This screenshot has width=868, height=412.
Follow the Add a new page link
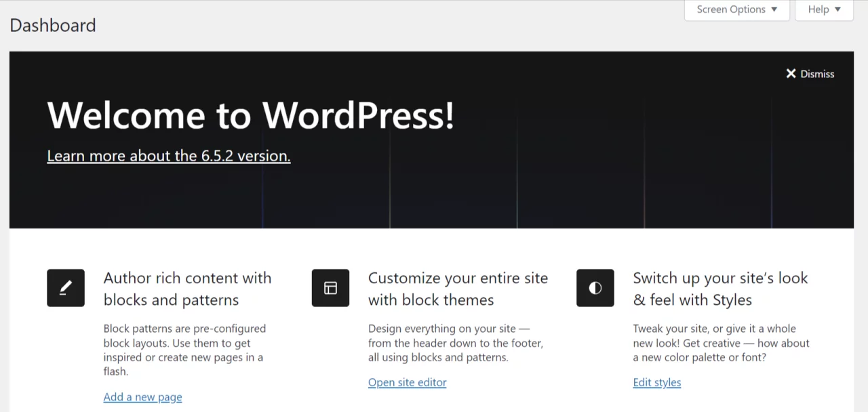tap(142, 397)
